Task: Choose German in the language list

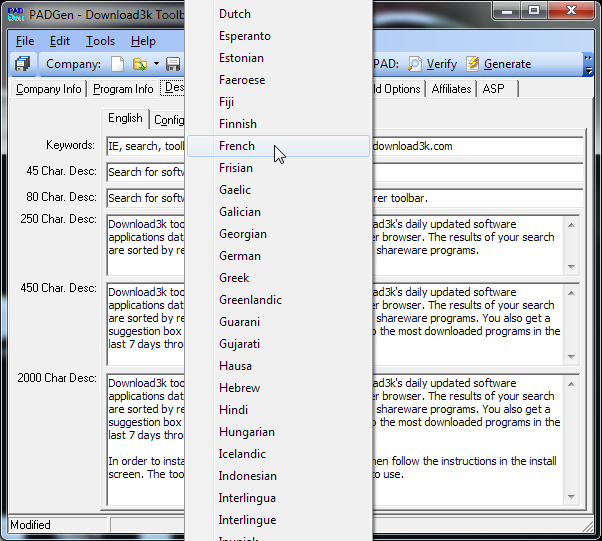Action: pyautogui.click(x=240, y=256)
